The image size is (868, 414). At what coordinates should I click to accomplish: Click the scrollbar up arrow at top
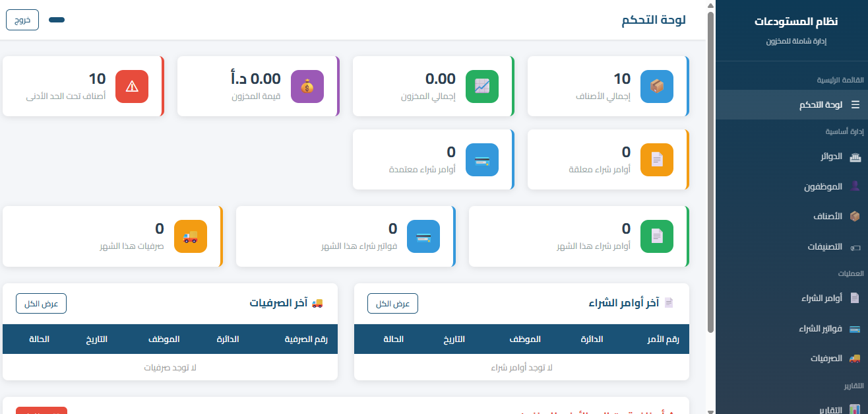pyautogui.click(x=710, y=5)
